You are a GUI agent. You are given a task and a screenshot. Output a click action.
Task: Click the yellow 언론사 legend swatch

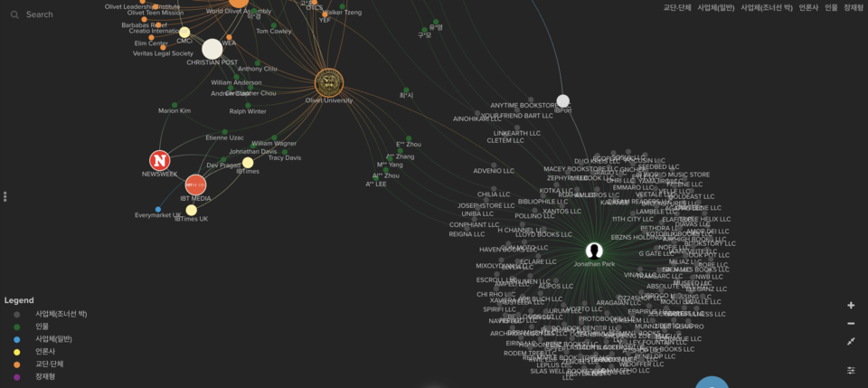(17, 352)
